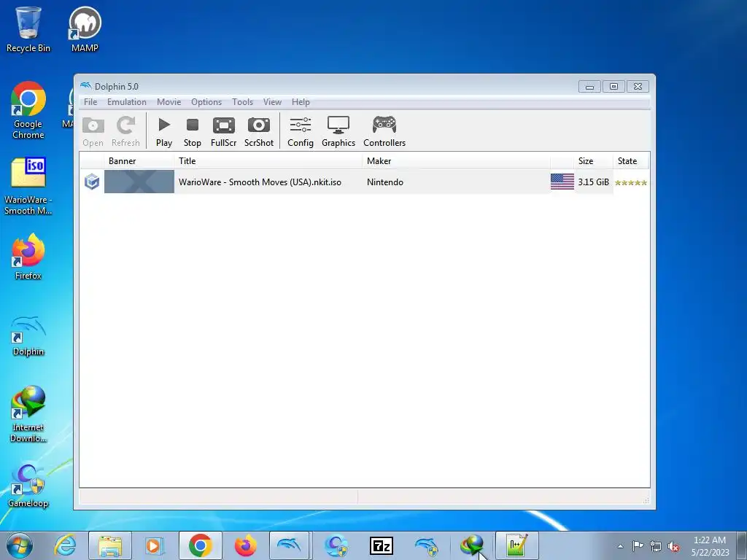
Task: Open the Emulation menu
Action: point(127,102)
